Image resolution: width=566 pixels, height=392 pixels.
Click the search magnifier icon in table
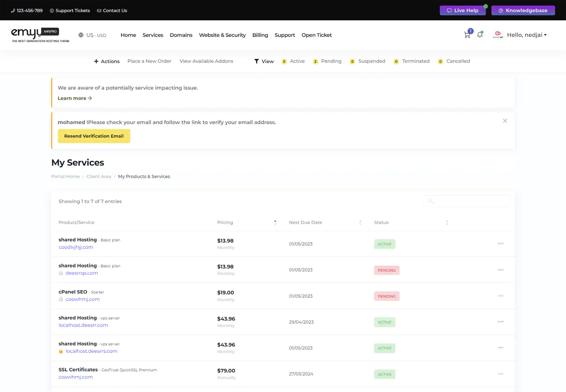click(x=431, y=201)
